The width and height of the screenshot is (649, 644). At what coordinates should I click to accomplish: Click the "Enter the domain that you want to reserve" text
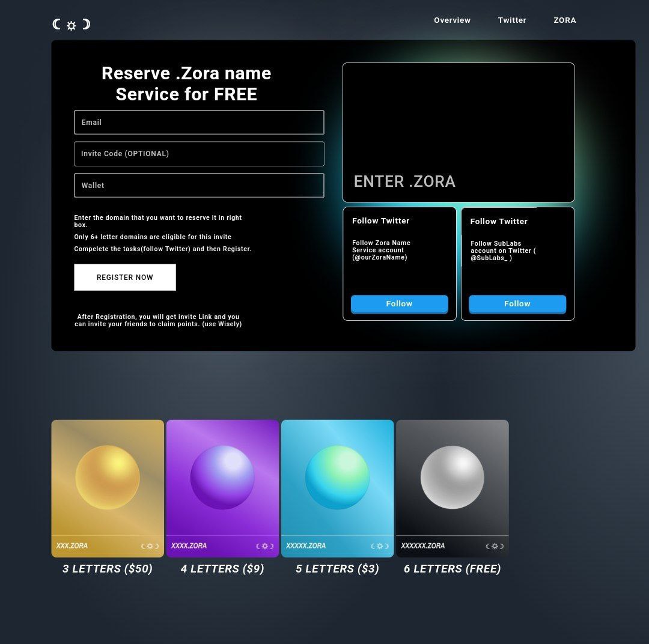157,221
